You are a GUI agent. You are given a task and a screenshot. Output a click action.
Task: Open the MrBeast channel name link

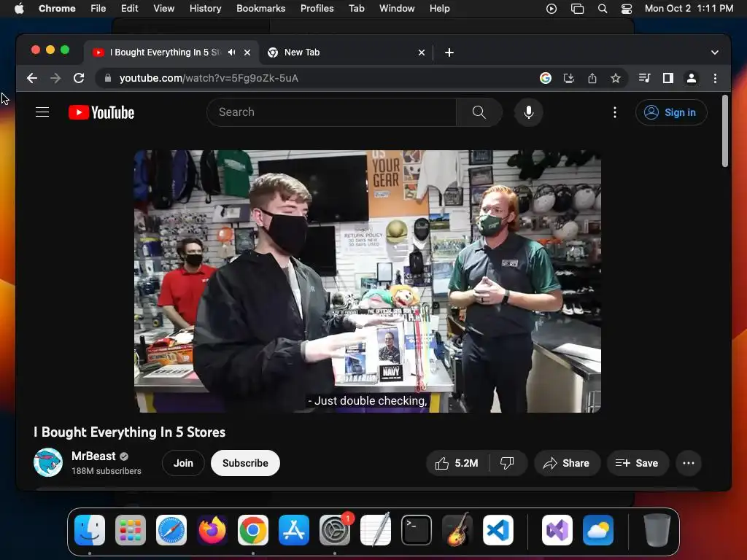93,456
